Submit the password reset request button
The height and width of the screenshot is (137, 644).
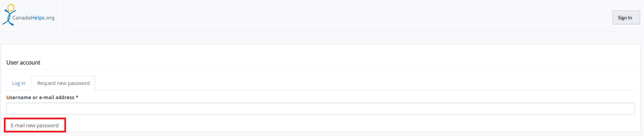click(x=35, y=125)
